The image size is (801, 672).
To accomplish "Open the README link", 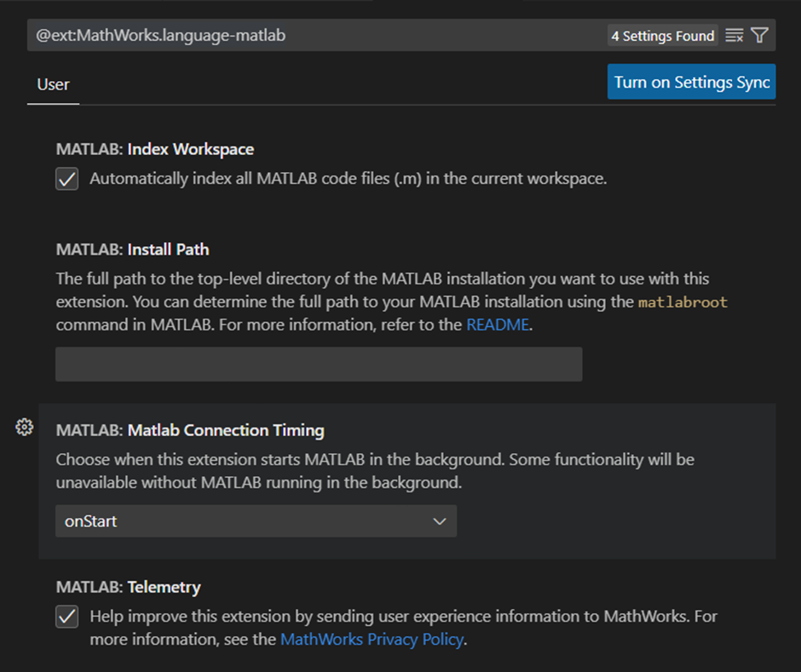I will [498, 325].
